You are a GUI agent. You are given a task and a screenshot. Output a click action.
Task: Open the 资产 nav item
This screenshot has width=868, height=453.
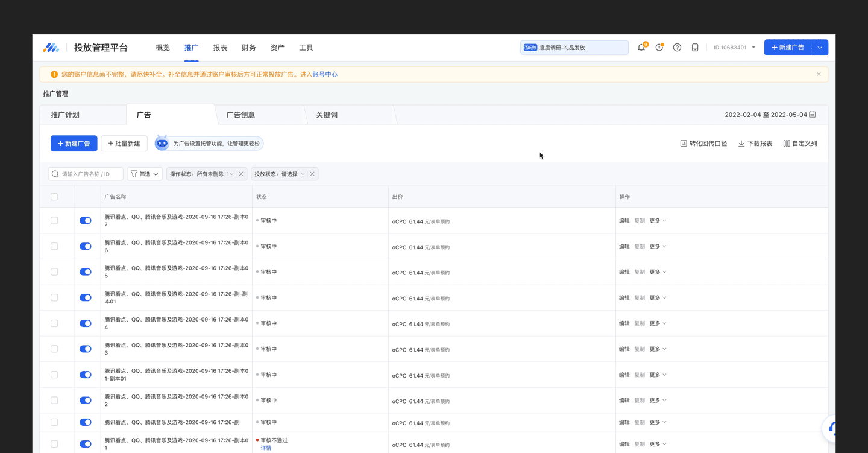tap(277, 48)
